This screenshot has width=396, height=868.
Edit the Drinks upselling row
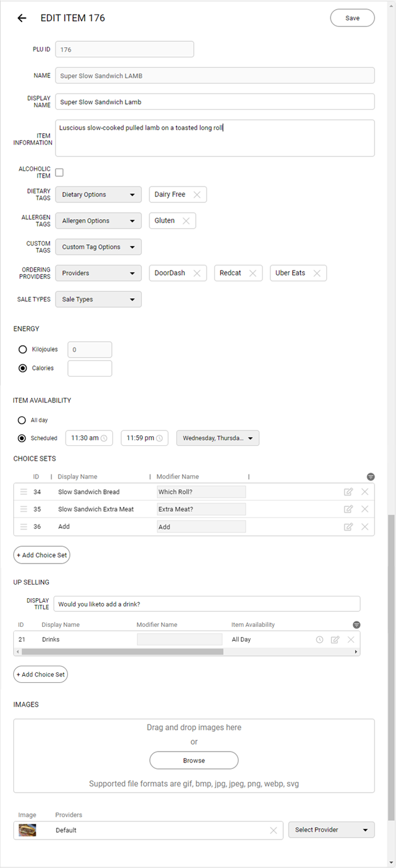[335, 639]
